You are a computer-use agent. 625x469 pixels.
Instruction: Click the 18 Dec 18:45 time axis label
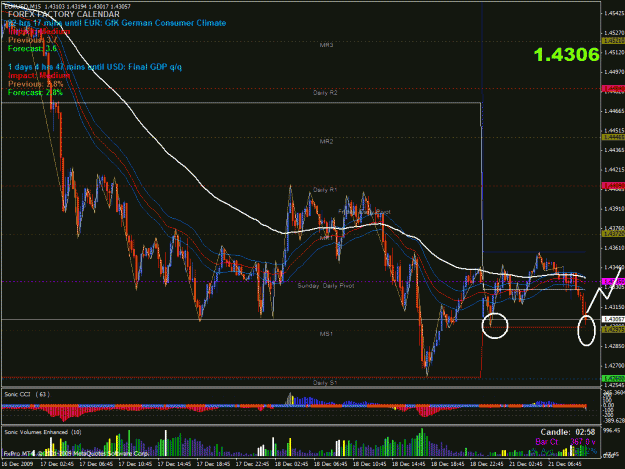pyautogui.click(x=448, y=464)
